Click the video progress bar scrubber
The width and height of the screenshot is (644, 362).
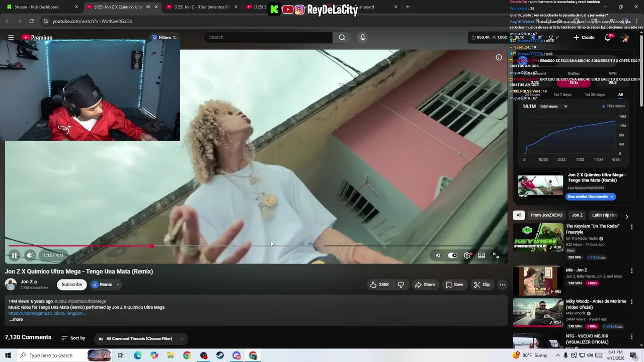[x=152, y=246]
